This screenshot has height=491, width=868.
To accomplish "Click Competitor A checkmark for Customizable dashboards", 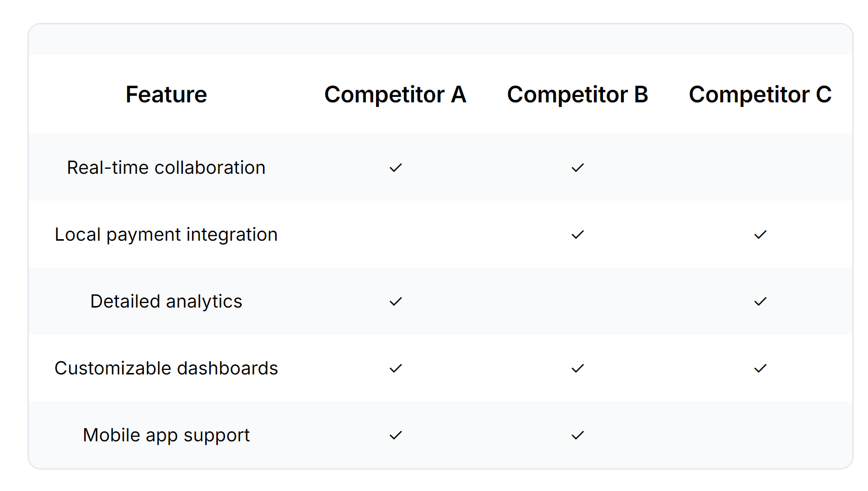I will point(395,368).
